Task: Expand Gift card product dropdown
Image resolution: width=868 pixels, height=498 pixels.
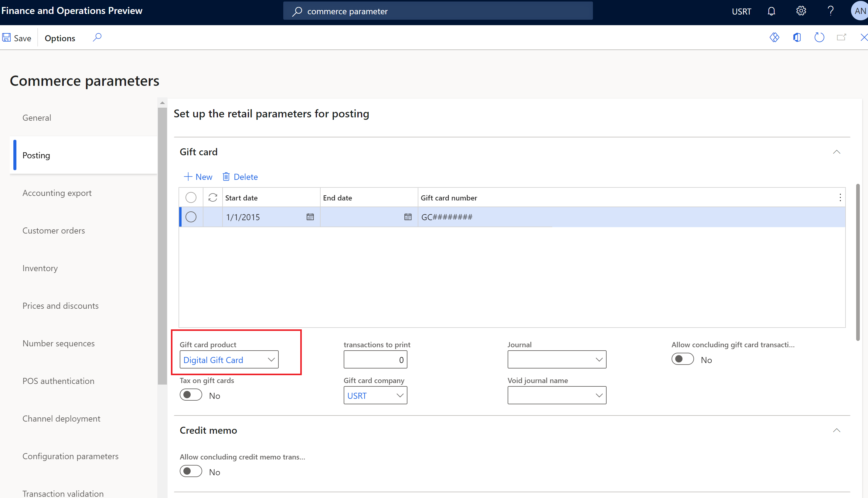Action: 271,359
